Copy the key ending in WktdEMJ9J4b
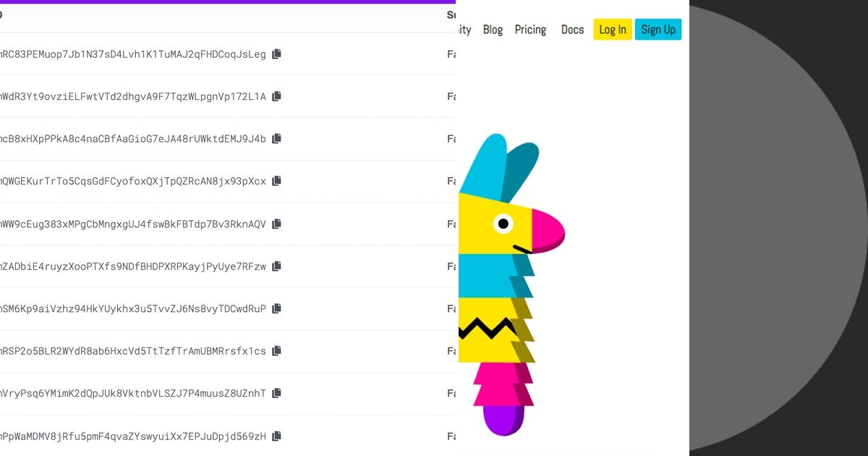The width and height of the screenshot is (868, 456). coord(276,138)
